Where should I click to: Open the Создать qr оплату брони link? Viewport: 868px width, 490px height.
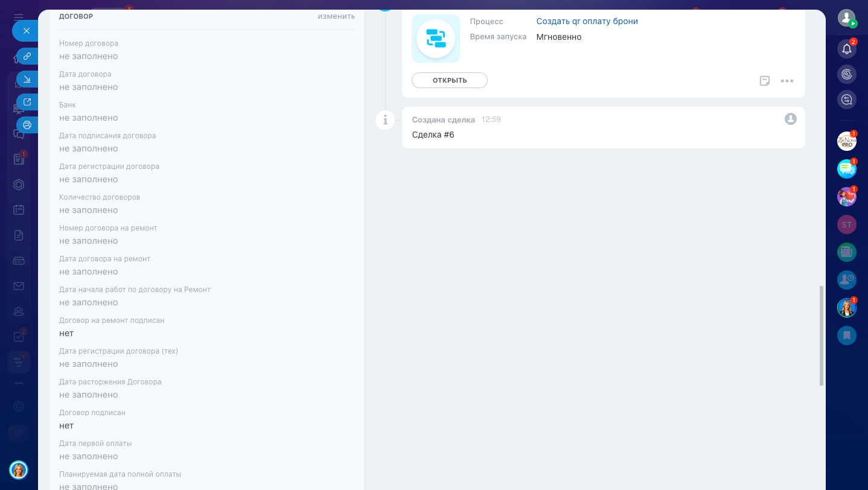587,21
